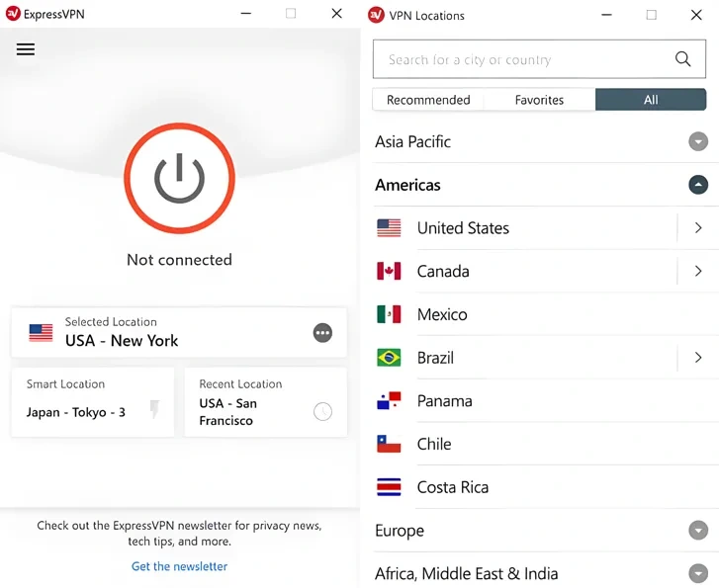Image resolution: width=719 pixels, height=588 pixels.
Task: Minimize the VPN Locations window
Action: click(x=606, y=15)
